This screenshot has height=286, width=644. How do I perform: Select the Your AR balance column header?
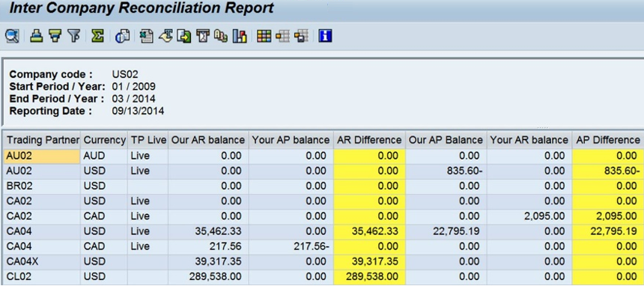[529, 140]
